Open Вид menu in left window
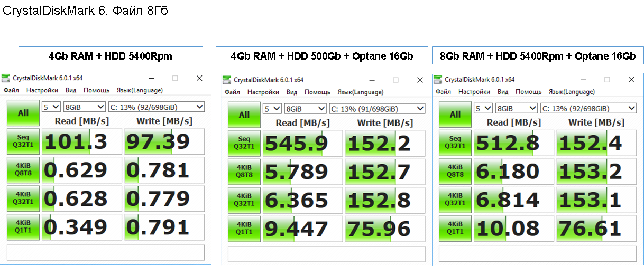 [x=71, y=90]
